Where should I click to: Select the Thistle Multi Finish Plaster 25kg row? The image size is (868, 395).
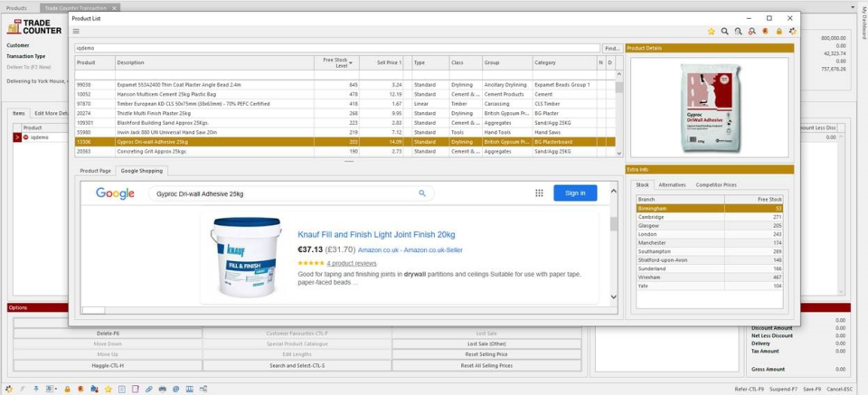click(x=345, y=113)
